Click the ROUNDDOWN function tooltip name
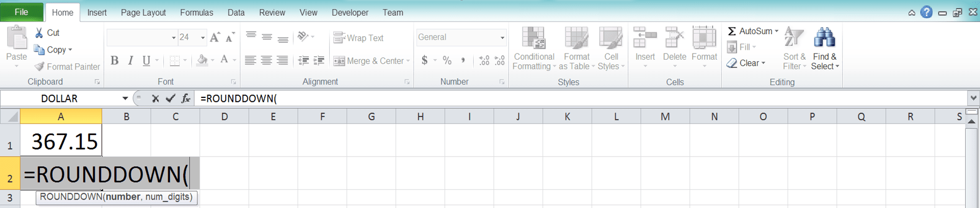This screenshot has width=980, height=208. point(71,197)
